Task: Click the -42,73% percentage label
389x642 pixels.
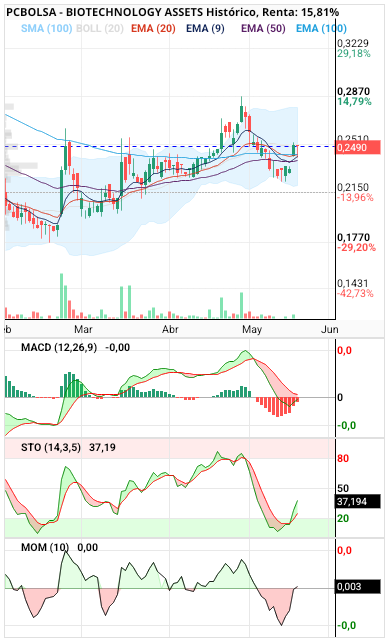Action: pos(355,293)
